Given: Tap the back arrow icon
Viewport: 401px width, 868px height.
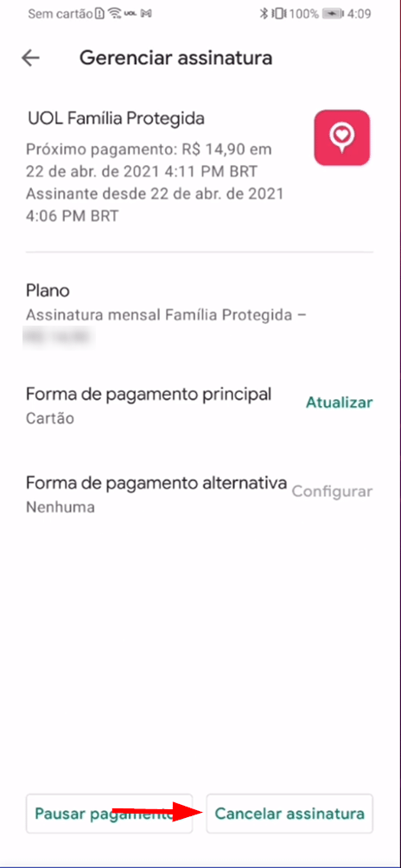Looking at the screenshot, I should tap(30, 58).
